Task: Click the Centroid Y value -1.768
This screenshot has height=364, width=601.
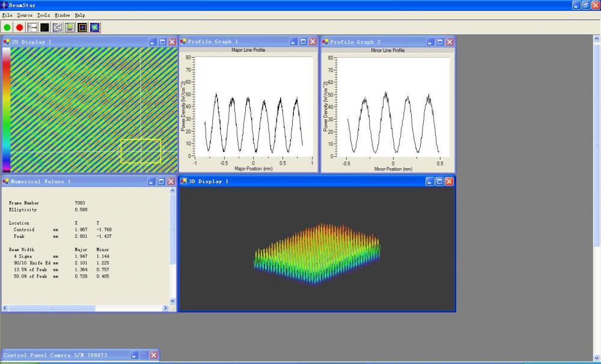Action: (x=104, y=229)
